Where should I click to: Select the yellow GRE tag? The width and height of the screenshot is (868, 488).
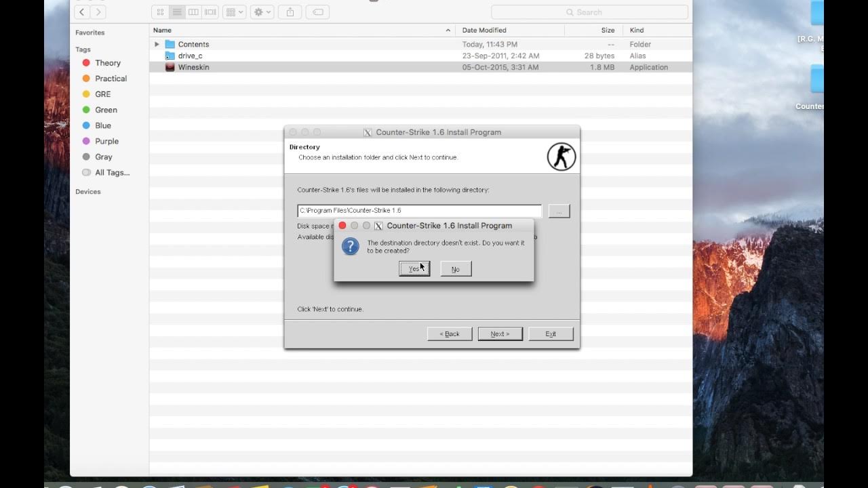coord(96,94)
